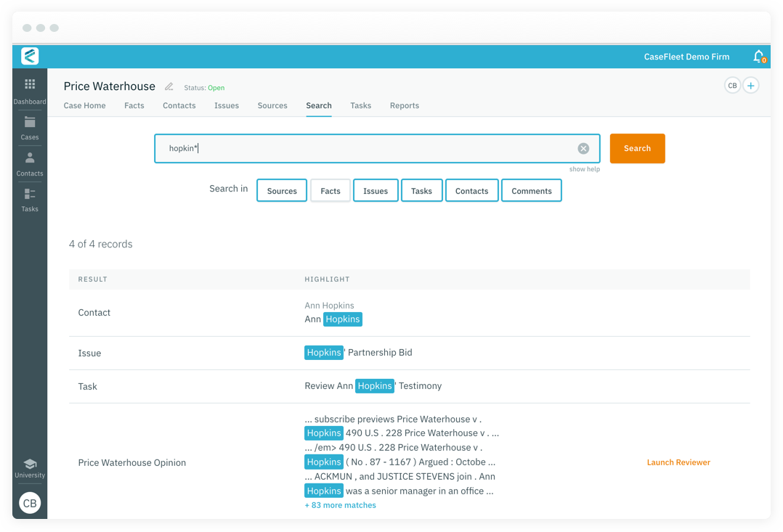This screenshot has height=532, width=783.
Task: Open Contacts from the left sidebar
Action: click(30, 162)
